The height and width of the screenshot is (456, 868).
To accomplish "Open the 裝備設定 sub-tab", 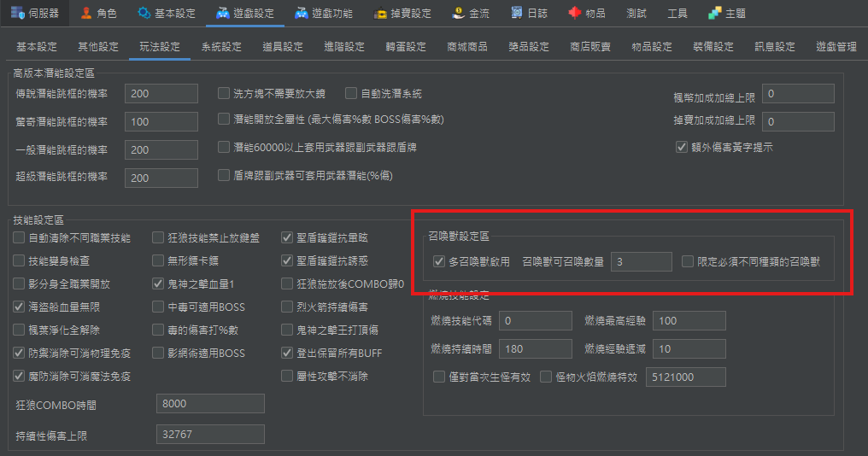I will click(x=713, y=46).
